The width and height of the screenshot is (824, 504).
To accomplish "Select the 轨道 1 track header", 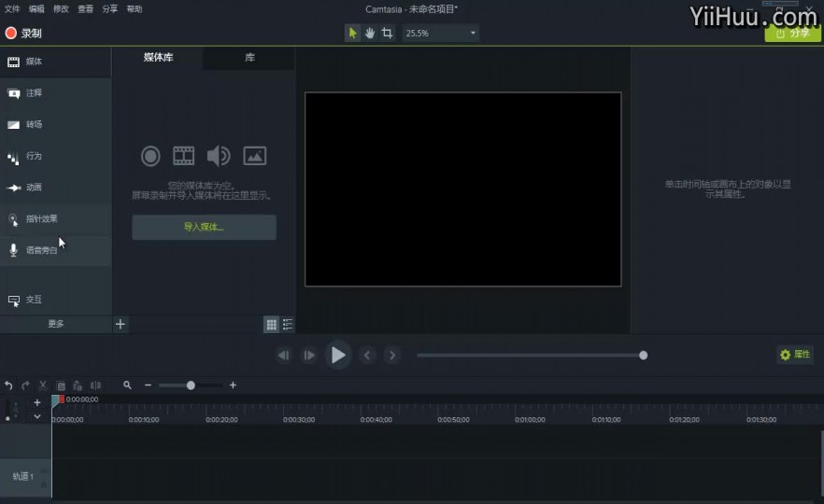I will coord(24,477).
